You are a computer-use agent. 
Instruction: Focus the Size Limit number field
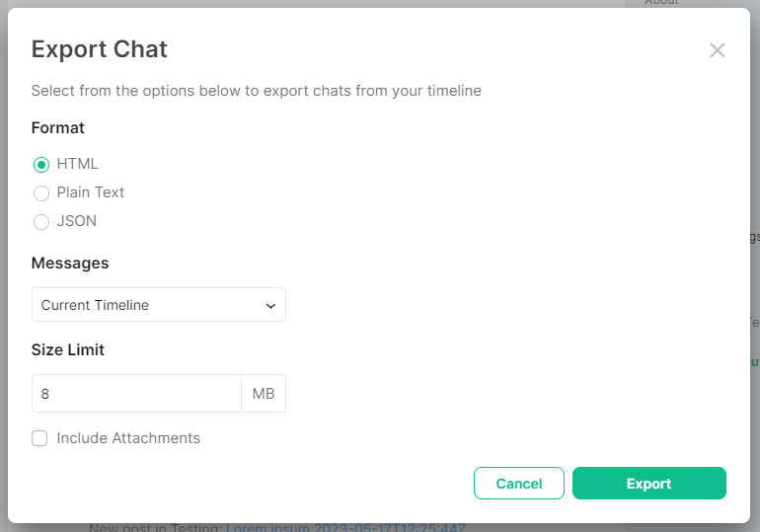pos(136,394)
